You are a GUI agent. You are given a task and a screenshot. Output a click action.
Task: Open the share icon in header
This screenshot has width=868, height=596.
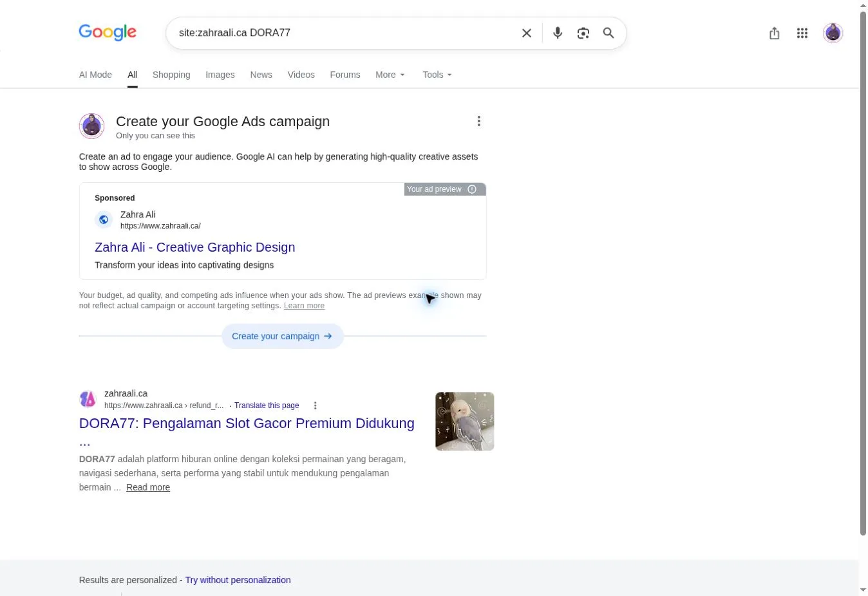(x=775, y=33)
